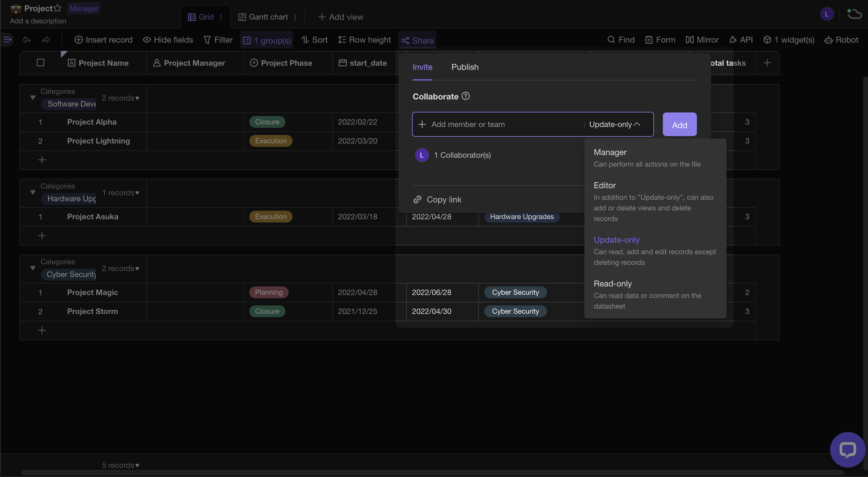868x477 pixels.
Task: Click the Collaborate help question icon
Action: click(466, 96)
